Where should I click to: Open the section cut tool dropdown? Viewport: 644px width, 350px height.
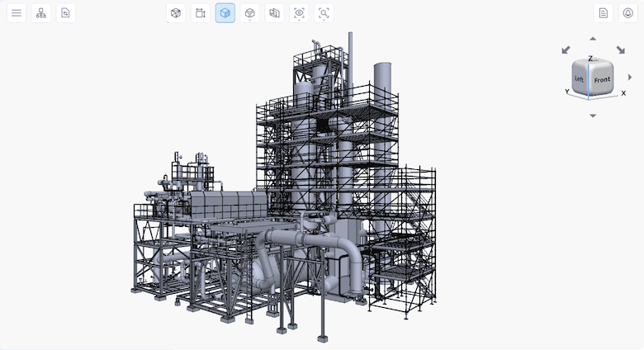point(275,13)
